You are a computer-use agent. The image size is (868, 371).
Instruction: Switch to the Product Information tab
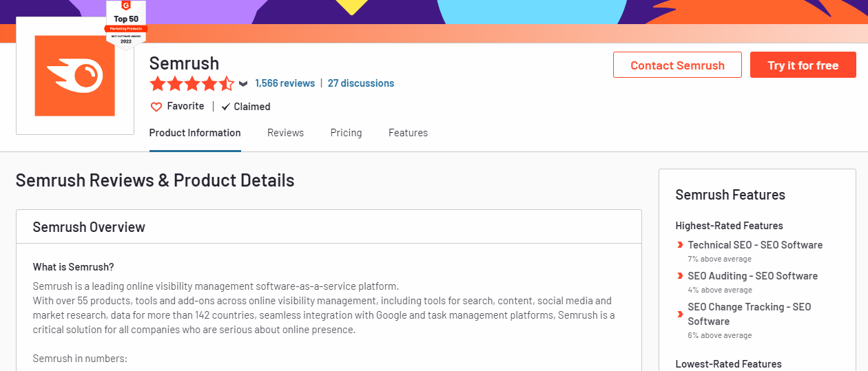coord(195,133)
